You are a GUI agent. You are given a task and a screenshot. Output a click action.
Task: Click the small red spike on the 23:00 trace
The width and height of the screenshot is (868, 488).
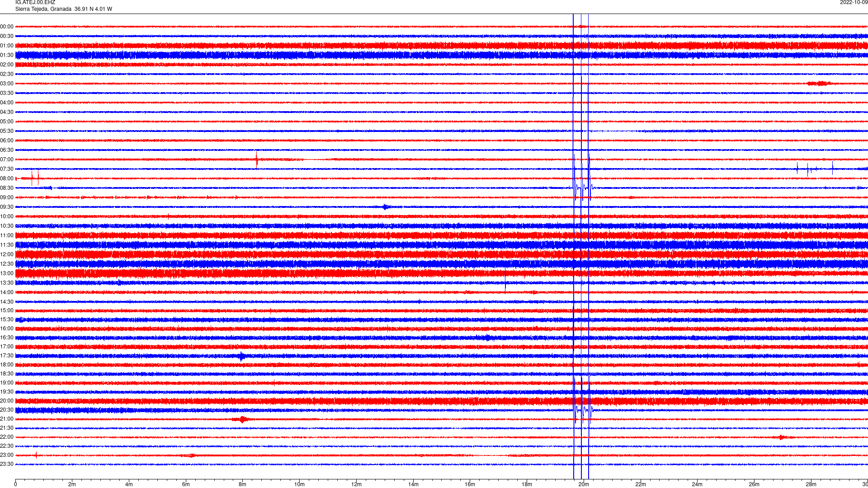click(36, 455)
